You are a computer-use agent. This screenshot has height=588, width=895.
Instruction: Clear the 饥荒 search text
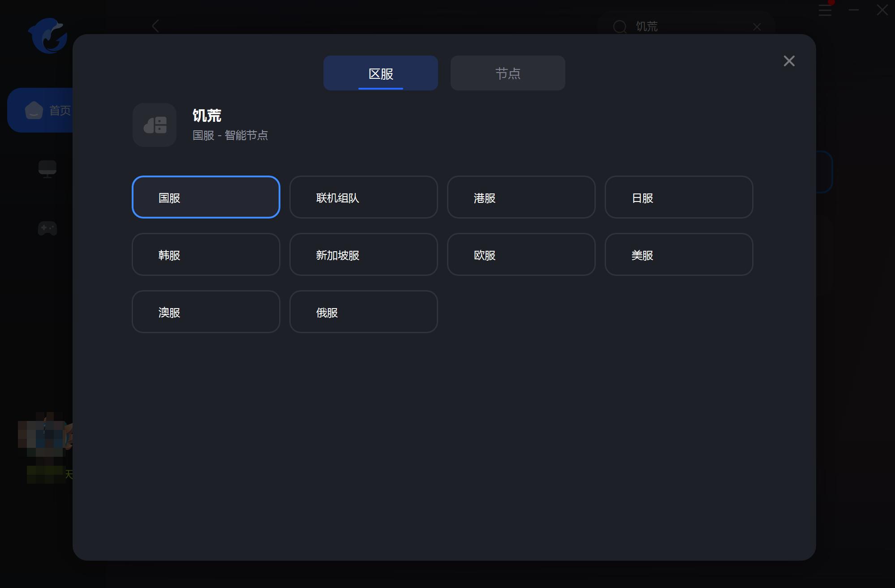click(757, 27)
